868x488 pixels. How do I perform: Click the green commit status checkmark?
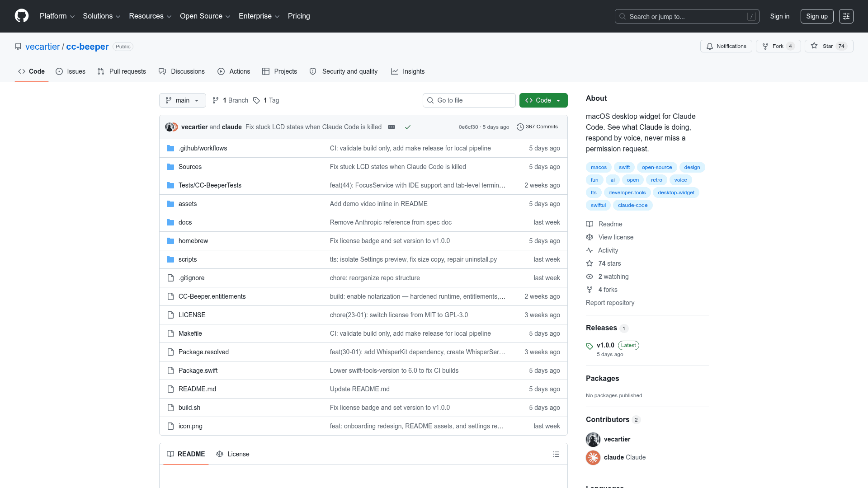408,127
